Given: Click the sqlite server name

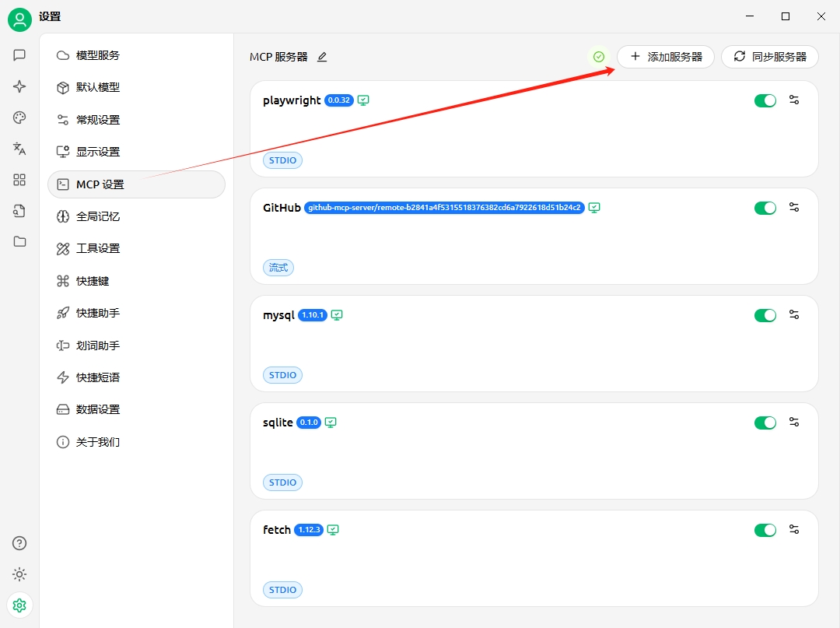Looking at the screenshot, I should [x=278, y=423].
